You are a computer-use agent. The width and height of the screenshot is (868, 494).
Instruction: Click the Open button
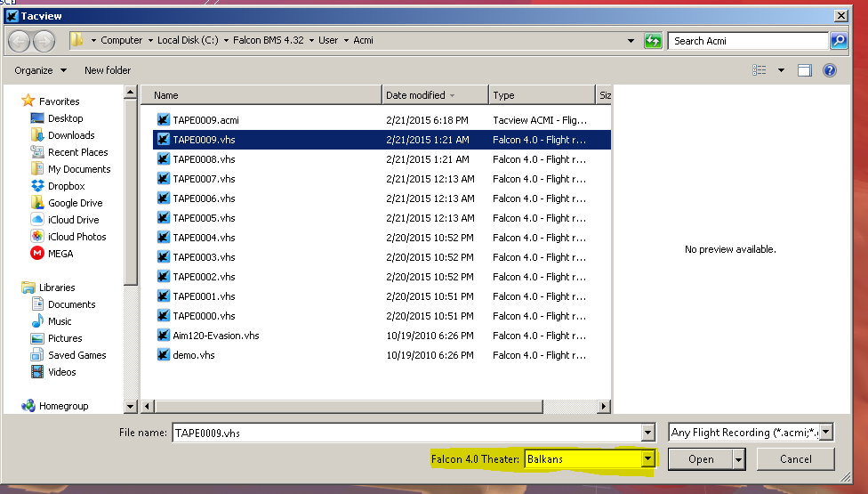click(700, 459)
